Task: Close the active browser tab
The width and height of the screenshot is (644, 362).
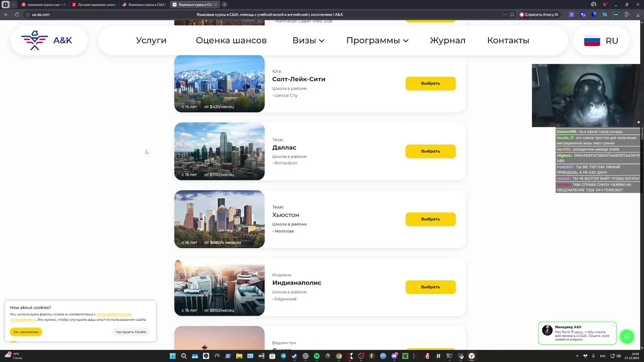Action: pyautogui.click(x=216, y=5)
